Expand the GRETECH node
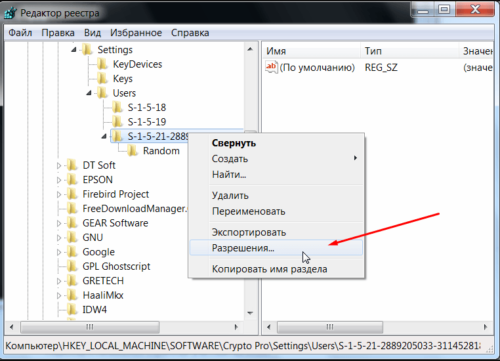Screen dimensions: 500x361 pyautogui.click(x=59, y=281)
